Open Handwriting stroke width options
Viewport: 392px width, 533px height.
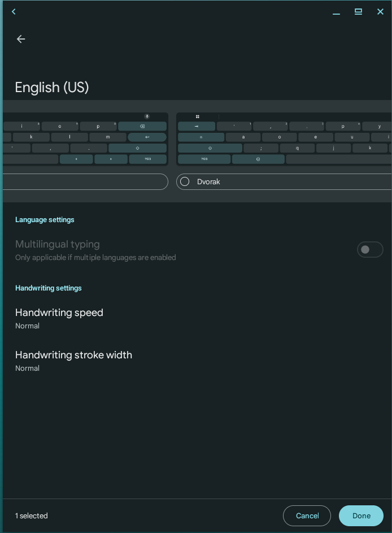tap(73, 361)
